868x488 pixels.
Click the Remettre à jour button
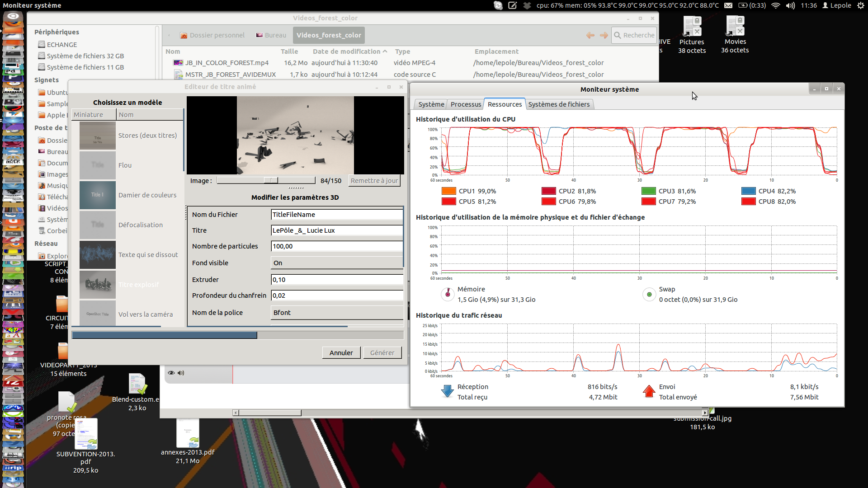point(374,181)
